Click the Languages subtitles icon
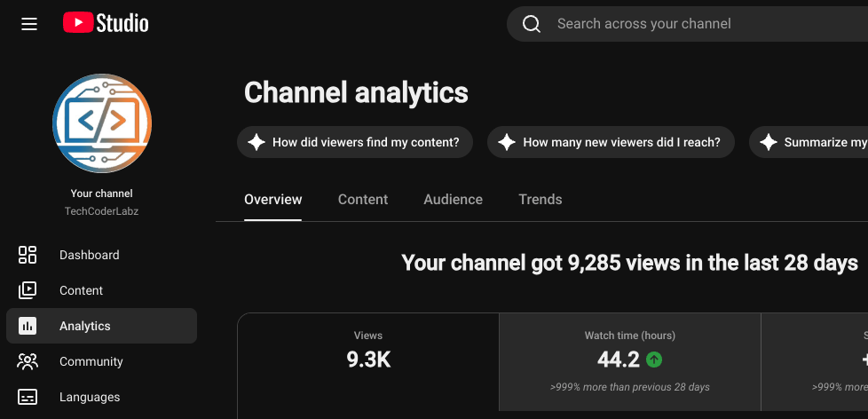Image resolution: width=868 pixels, height=419 pixels. tap(28, 397)
